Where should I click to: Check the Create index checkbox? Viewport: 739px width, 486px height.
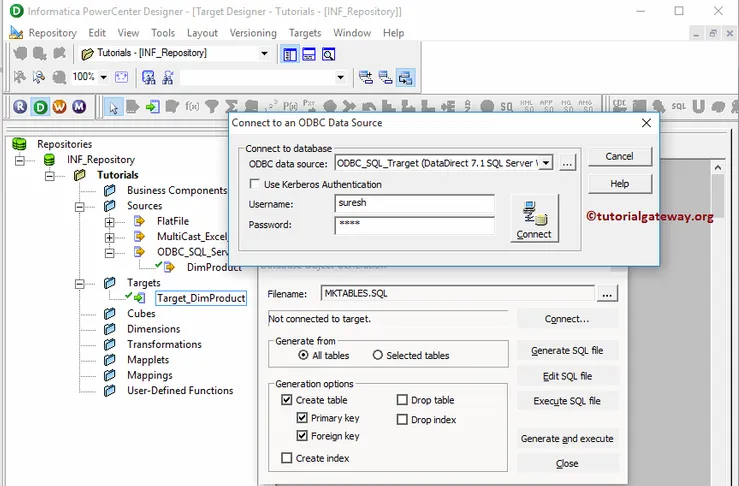click(x=287, y=458)
